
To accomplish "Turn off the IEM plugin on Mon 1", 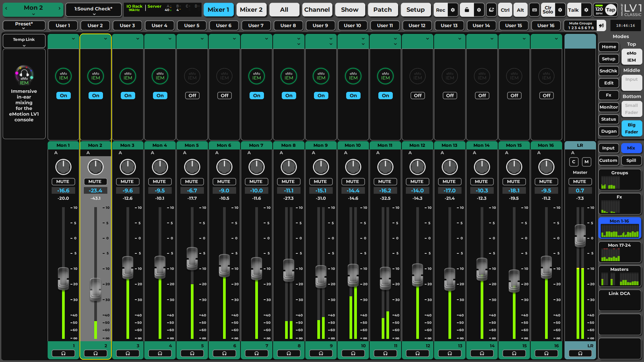I will point(63,96).
